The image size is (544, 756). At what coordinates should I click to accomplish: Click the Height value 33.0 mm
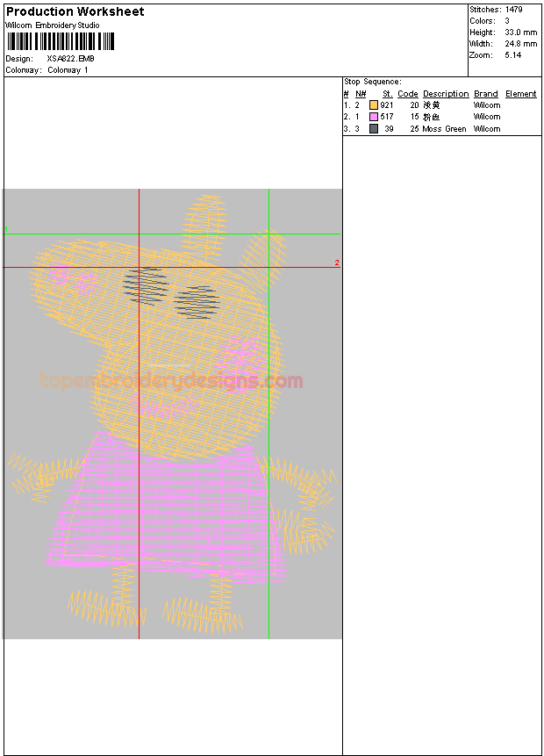tap(521, 32)
